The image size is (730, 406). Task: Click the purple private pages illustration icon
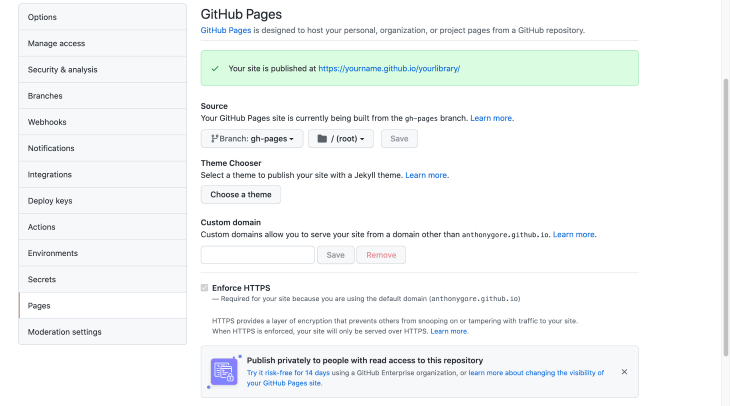click(x=224, y=372)
